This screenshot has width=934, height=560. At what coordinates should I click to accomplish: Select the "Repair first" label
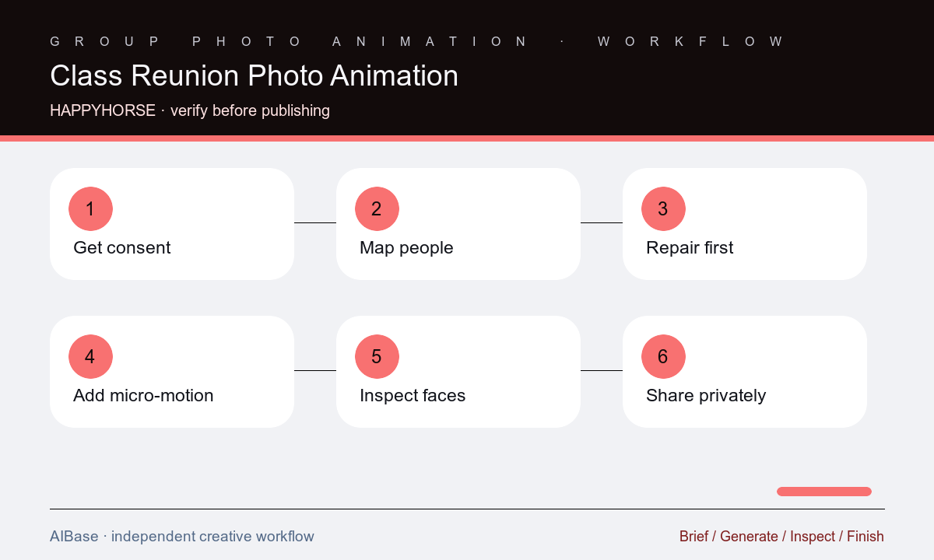point(690,248)
